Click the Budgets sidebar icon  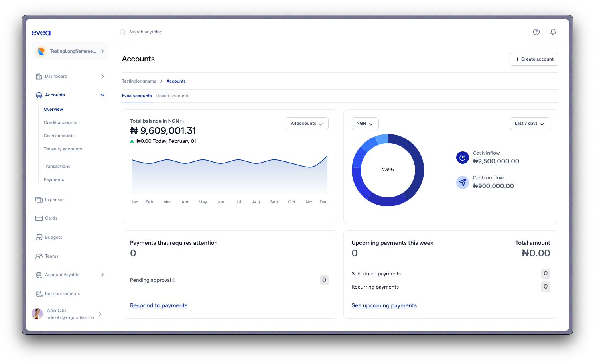(x=39, y=237)
